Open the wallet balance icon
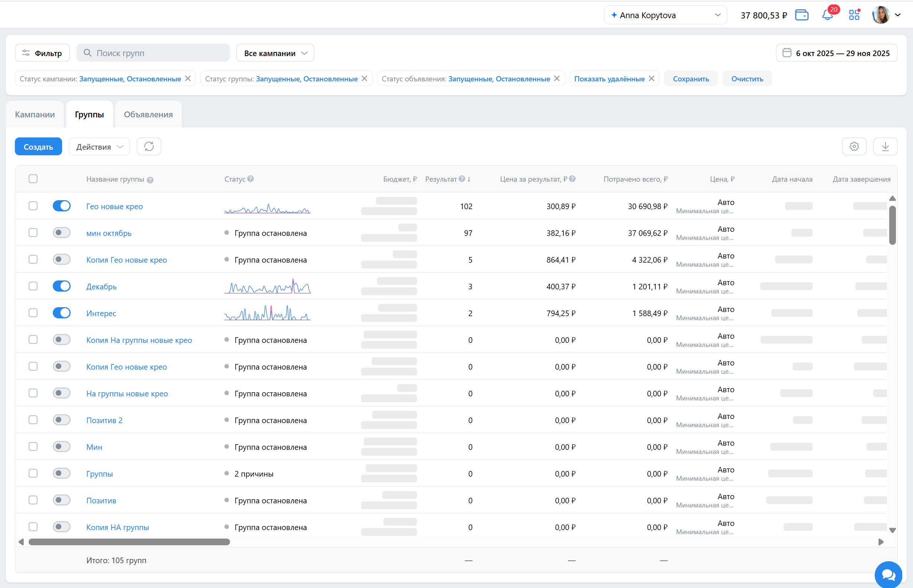This screenshot has height=588, width=913. [x=802, y=15]
